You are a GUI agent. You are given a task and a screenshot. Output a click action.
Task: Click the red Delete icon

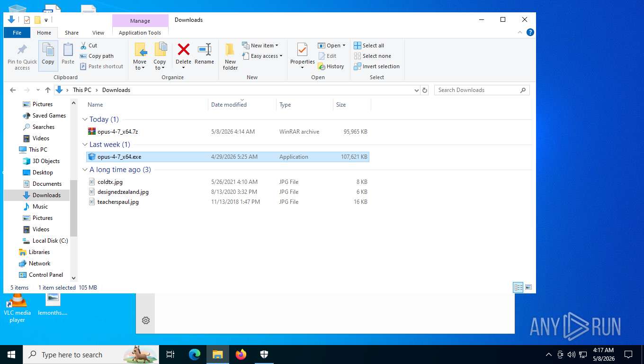(x=183, y=49)
